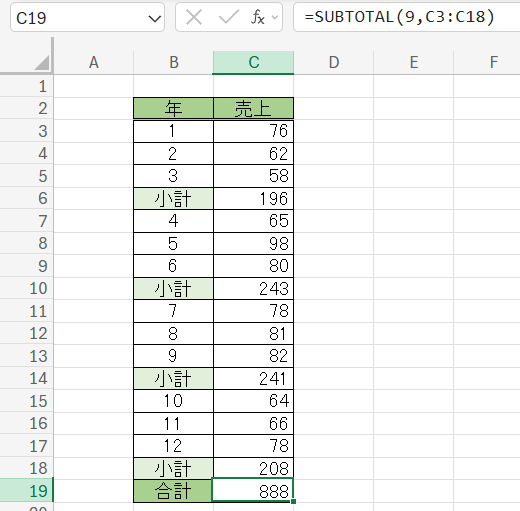
Task: Select year cell 7 in column B
Action: tap(173, 311)
